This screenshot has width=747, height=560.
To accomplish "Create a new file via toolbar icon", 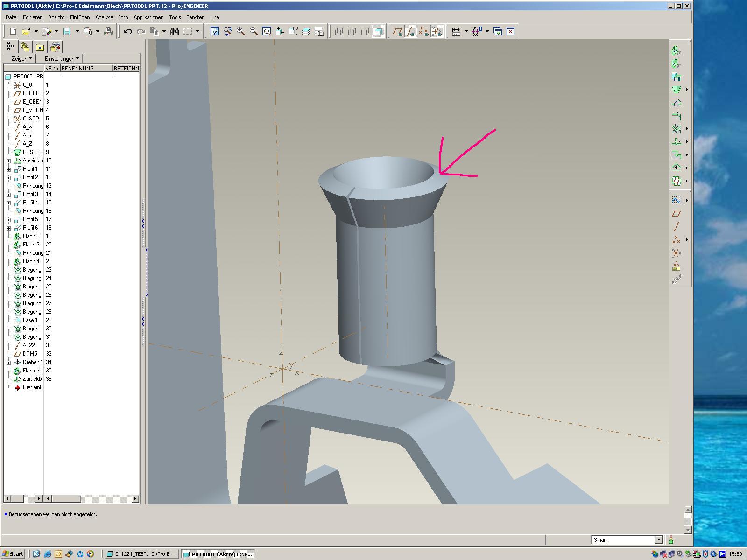I will point(13,31).
